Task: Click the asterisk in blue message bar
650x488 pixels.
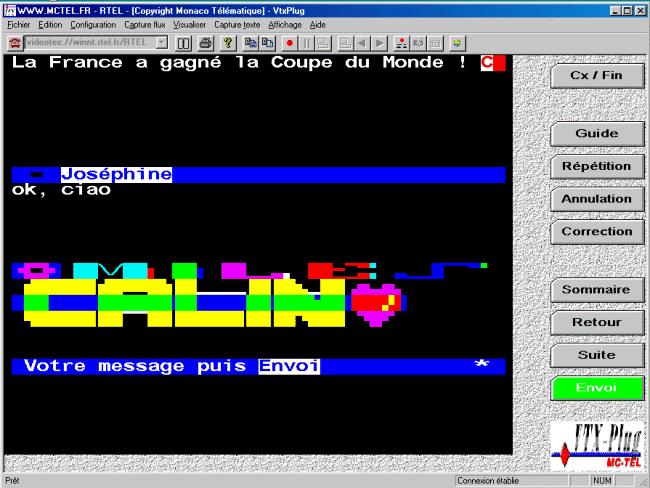Action: (482, 364)
